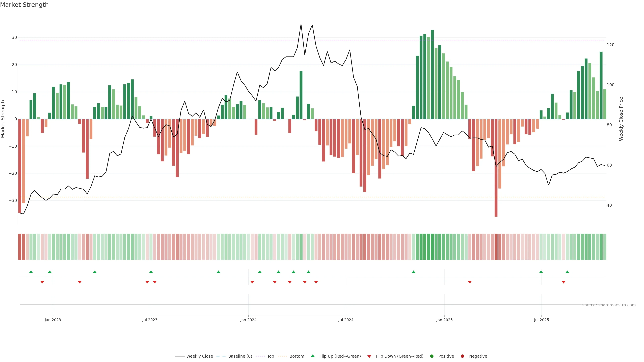Click the Jan 2024 x-axis label
The width and height of the screenshot is (644, 362).
(248, 320)
